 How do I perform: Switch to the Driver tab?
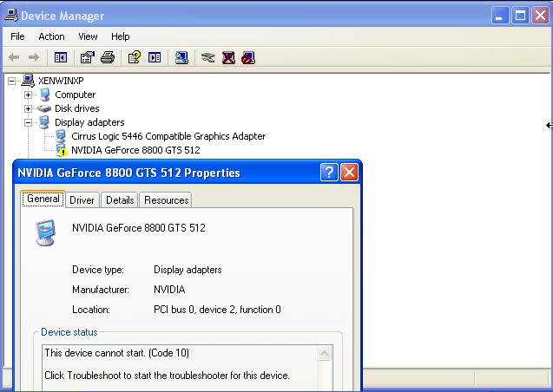click(82, 200)
